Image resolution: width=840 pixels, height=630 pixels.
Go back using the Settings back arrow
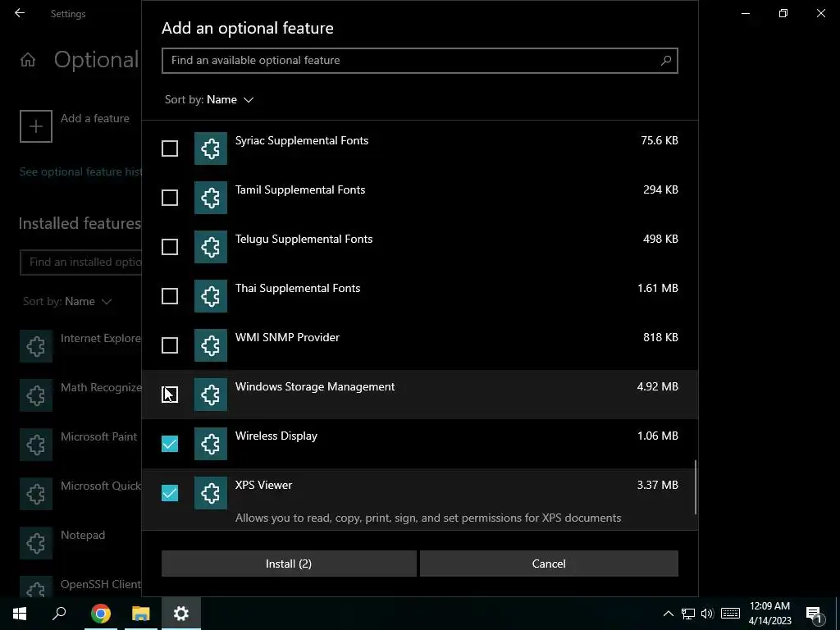tap(20, 13)
